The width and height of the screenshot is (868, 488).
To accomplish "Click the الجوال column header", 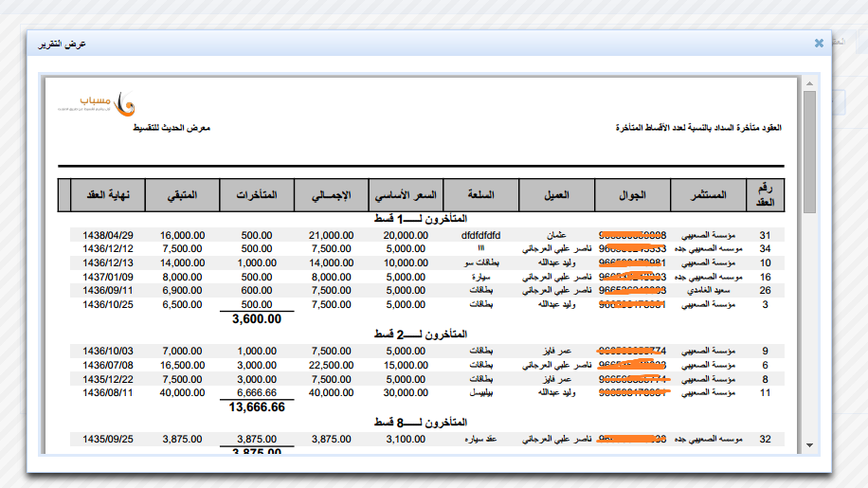I will [632, 195].
